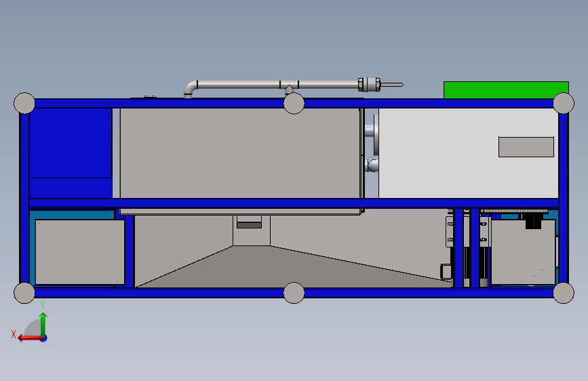Select the hex nut coupling on pipe end
Image resolution: width=588 pixels, height=381 pixels.
370,85
